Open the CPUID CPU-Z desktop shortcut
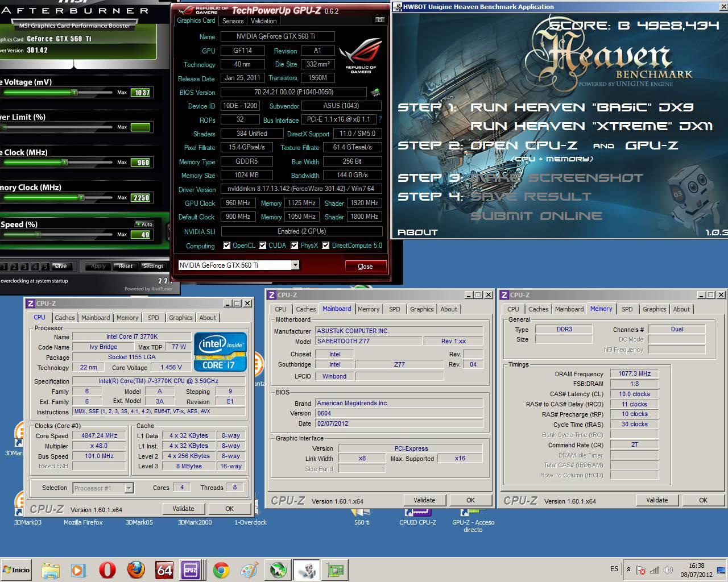 point(417,516)
